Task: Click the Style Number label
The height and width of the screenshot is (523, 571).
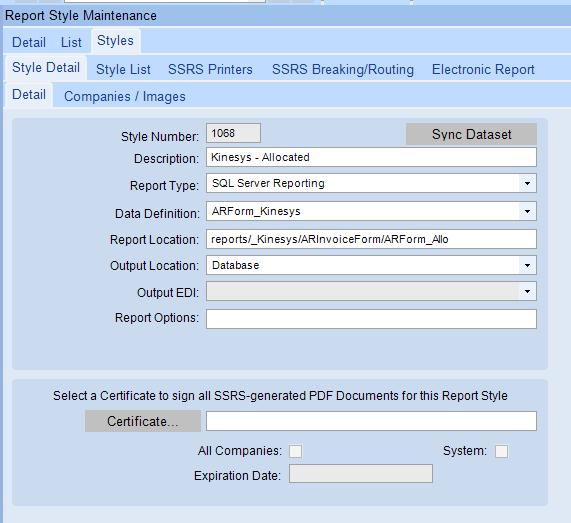Action: point(160,137)
